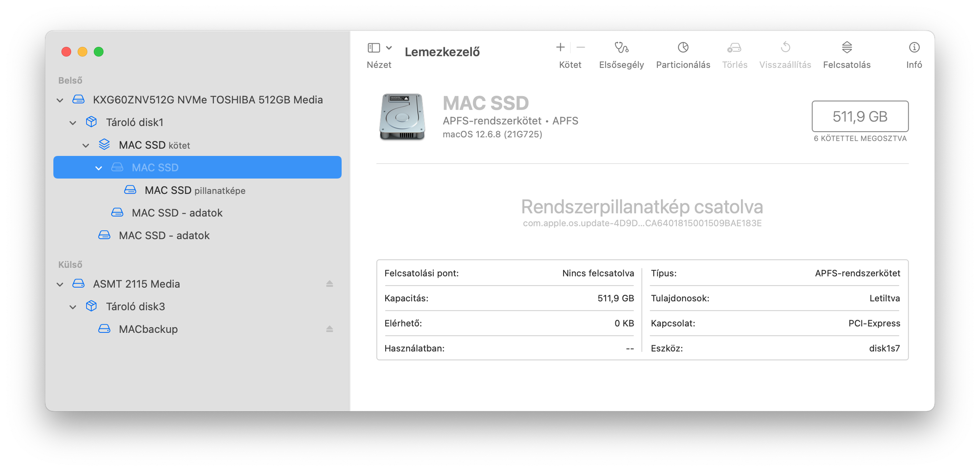Click the MAC SSD kötet layers icon
Image resolution: width=980 pixels, height=471 pixels.
[x=104, y=144]
